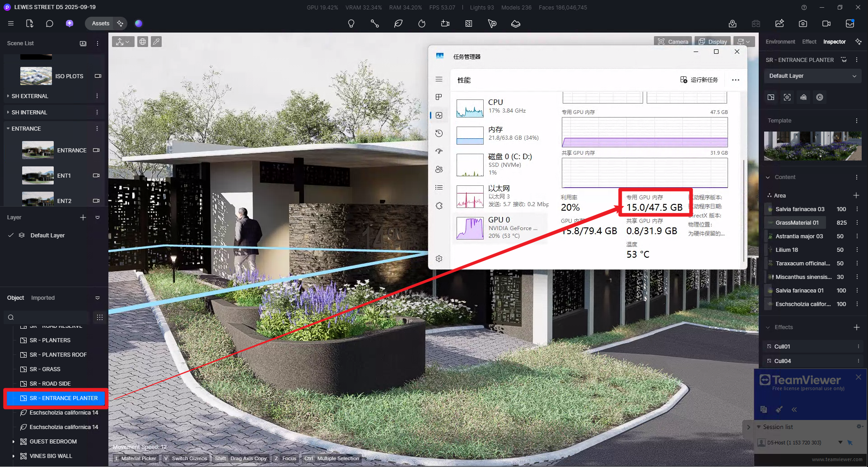This screenshot has height=467, width=868.
Task: Click the grid view icon beside search
Action: 100,317
